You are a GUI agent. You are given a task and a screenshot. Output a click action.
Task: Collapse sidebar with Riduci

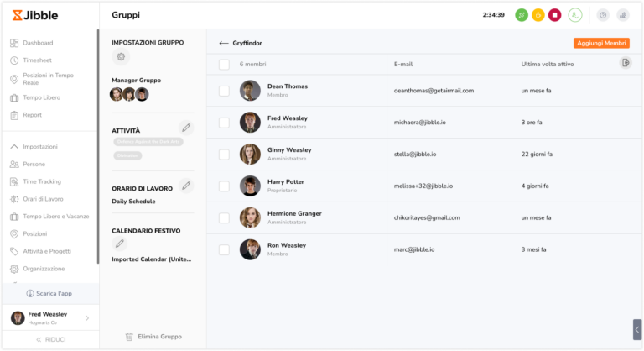(51, 339)
